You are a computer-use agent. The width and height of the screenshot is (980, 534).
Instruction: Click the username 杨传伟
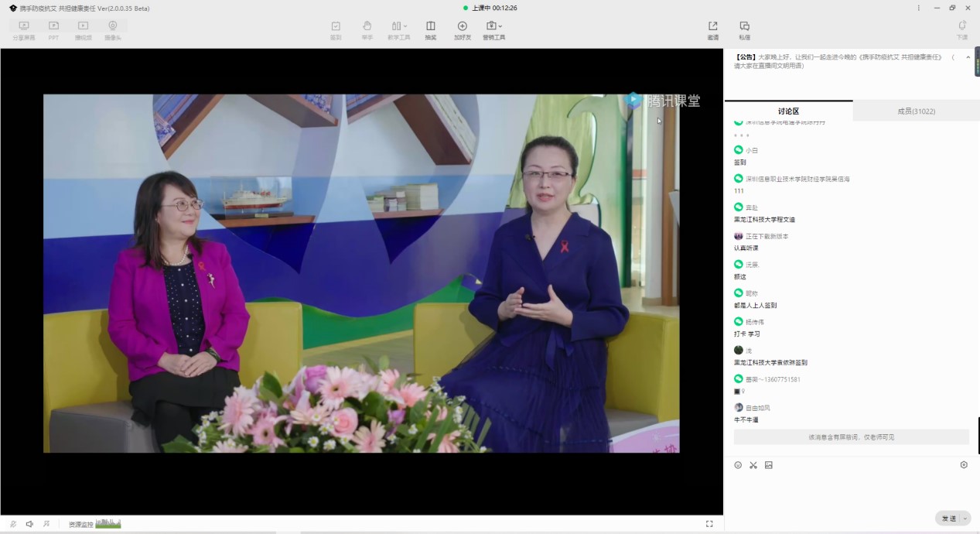(x=755, y=322)
